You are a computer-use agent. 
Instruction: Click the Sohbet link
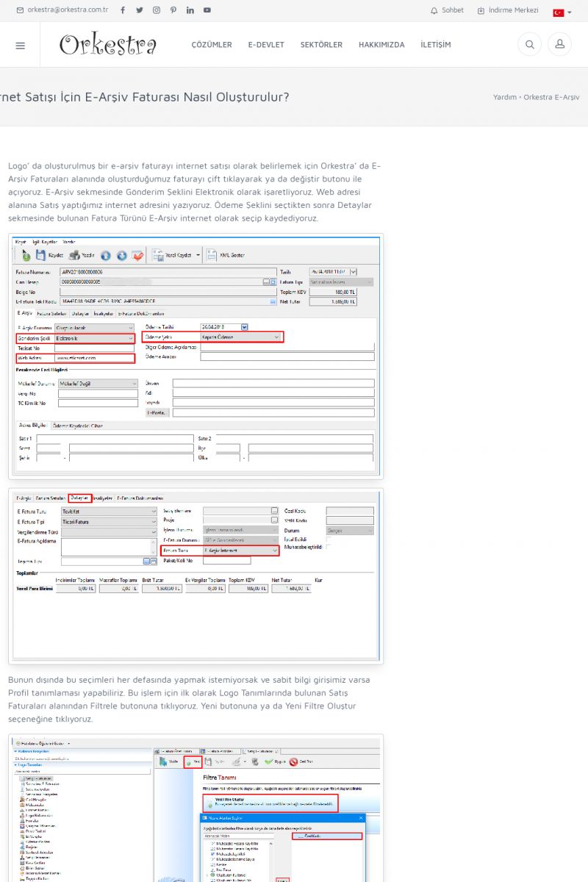447,10
